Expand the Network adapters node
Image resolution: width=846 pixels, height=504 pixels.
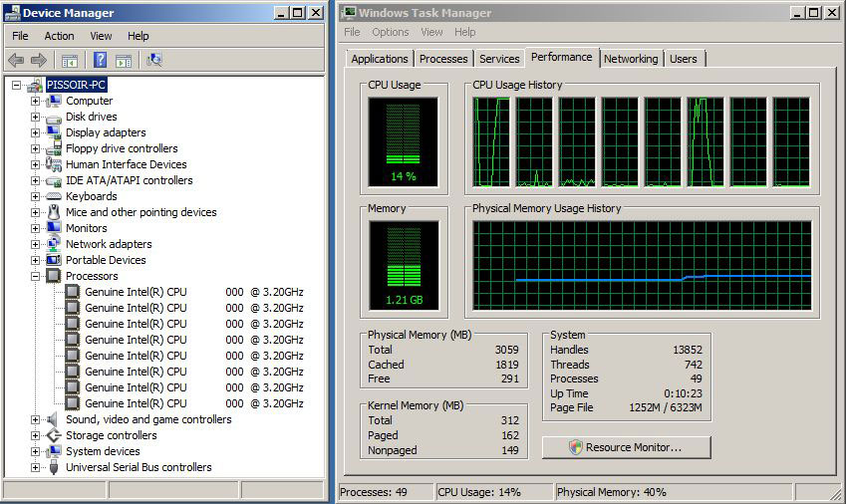click(x=35, y=244)
